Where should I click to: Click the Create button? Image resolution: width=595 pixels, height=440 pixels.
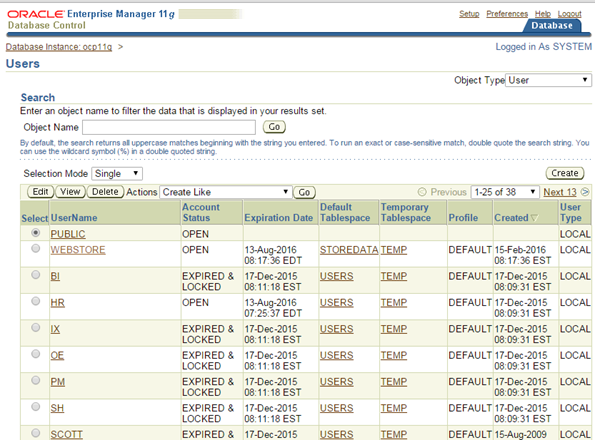[565, 173]
